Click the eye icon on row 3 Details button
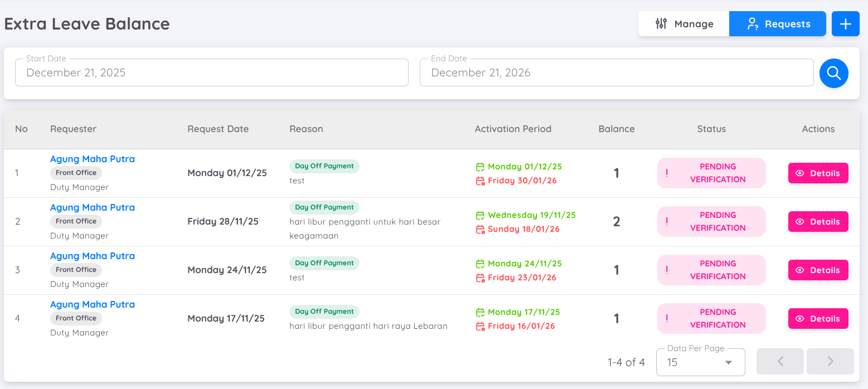 click(801, 270)
